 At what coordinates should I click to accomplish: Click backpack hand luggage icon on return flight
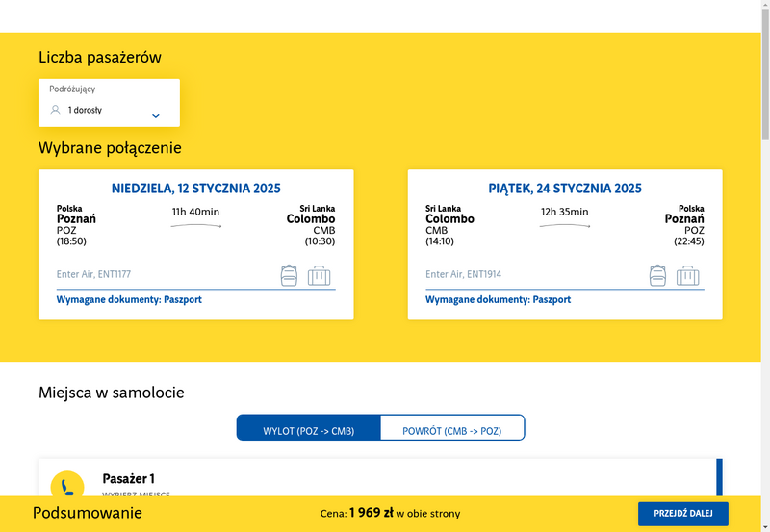pyautogui.click(x=657, y=275)
